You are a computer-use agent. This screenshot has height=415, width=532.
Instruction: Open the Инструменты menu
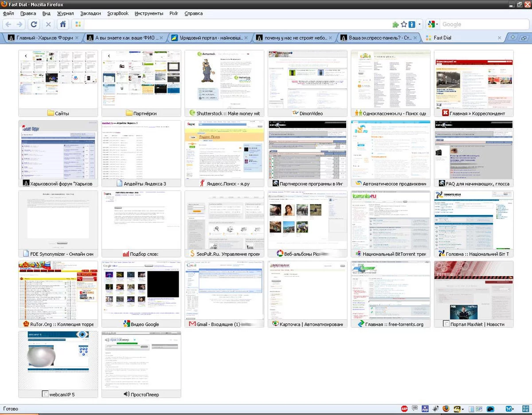pos(149,13)
